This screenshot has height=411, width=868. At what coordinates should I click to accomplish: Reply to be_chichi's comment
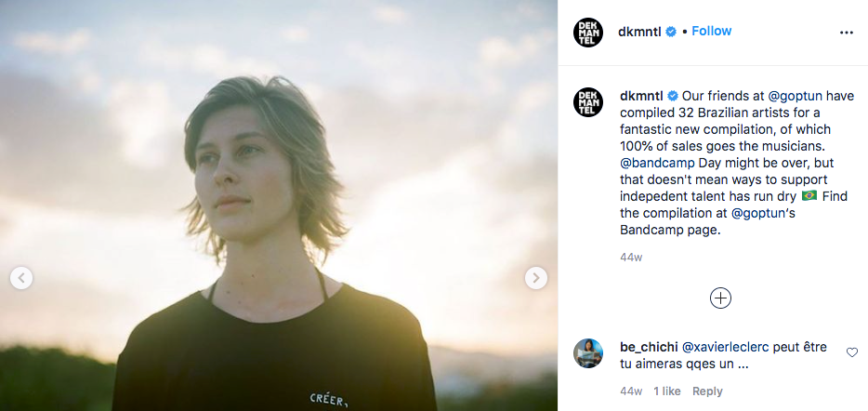tap(707, 391)
